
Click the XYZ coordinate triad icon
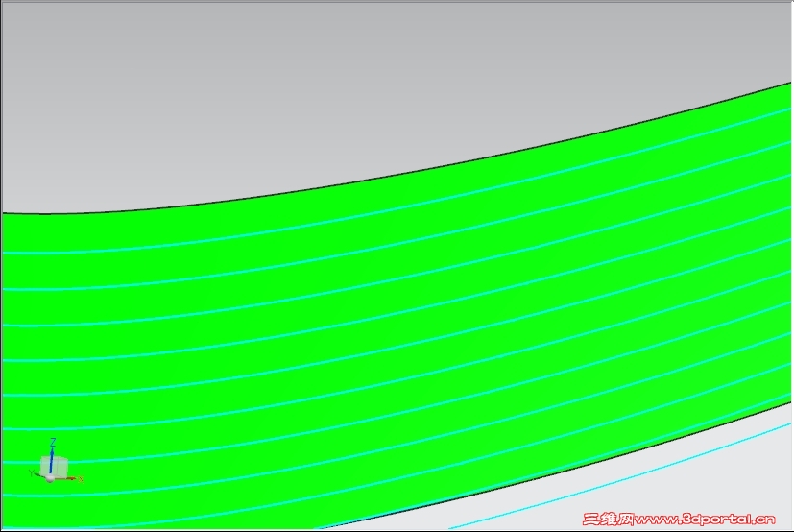pos(55,462)
